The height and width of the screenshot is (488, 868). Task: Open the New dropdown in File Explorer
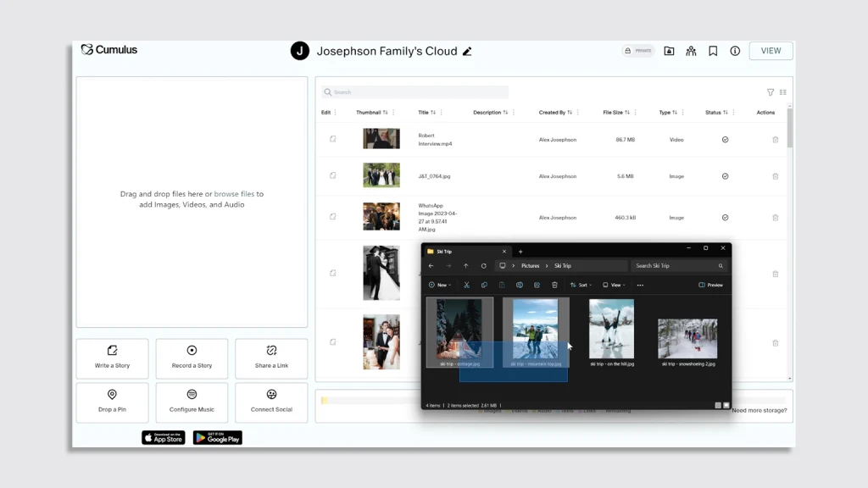439,285
